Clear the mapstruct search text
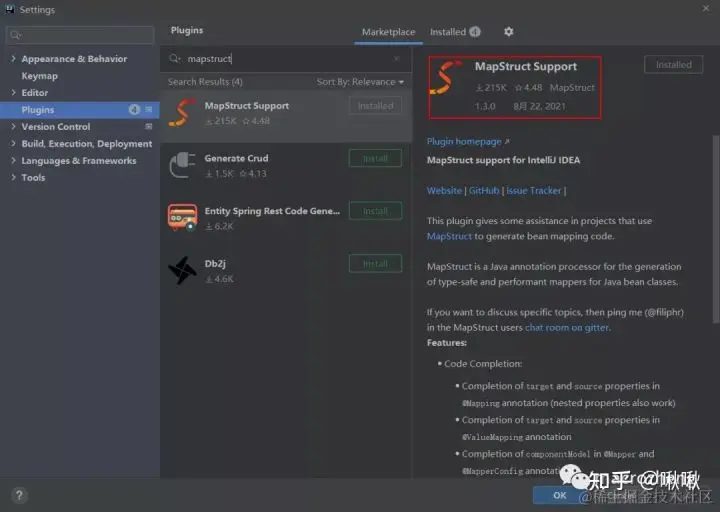The height and width of the screenshot is (512, 720). pyautogui.click(x=397, y=58)
